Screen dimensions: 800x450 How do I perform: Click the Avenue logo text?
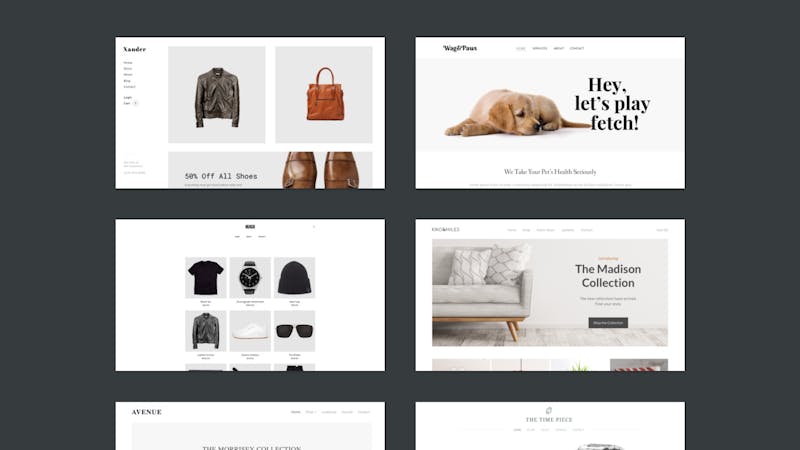[x=146, y=412]
